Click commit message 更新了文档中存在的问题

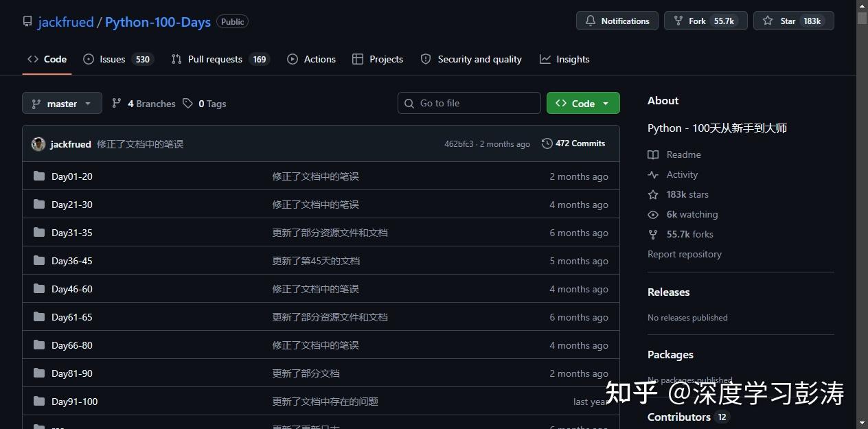coord(325,402)
